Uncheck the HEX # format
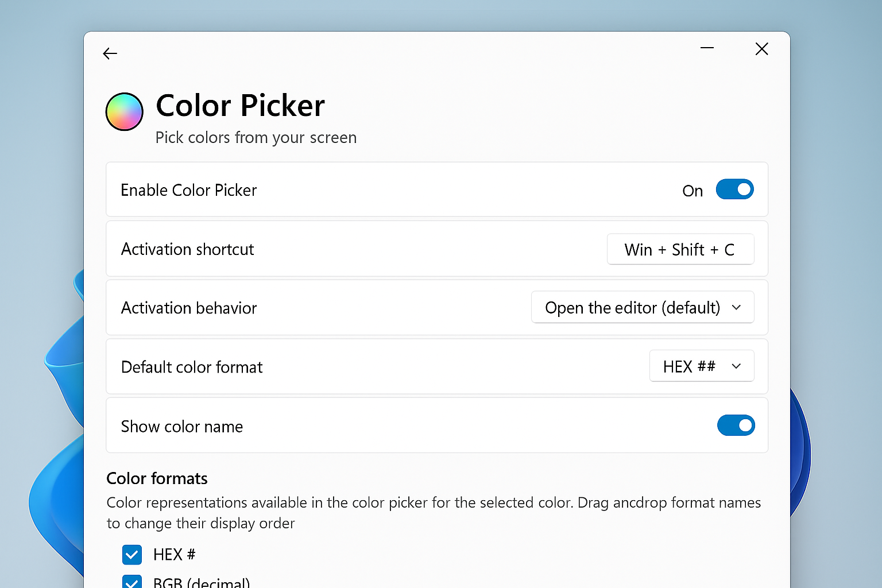This screenshot has height=588, width=882. click(131, 554)
